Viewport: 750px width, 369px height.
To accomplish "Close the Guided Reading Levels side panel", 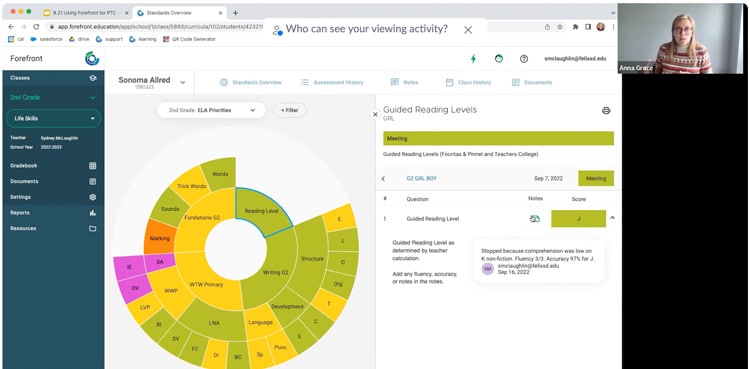I will tap(375, 114).
